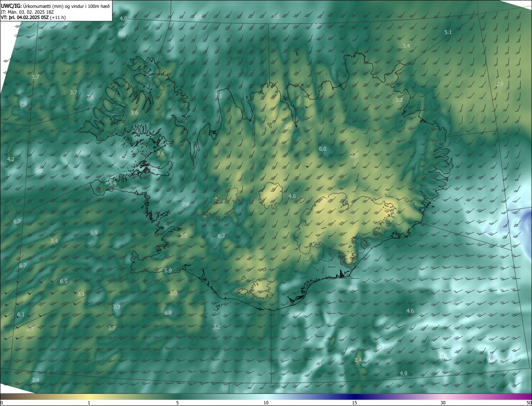The width and height of the screenshot is (532, 406).
Task: Click the 1 tick on the color scale
Action: [89, 403]
